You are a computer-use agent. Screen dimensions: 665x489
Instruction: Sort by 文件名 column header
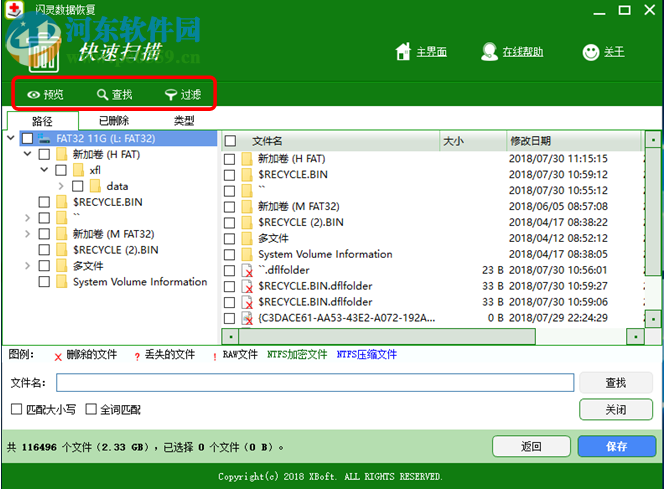click(x=267, y=141)
